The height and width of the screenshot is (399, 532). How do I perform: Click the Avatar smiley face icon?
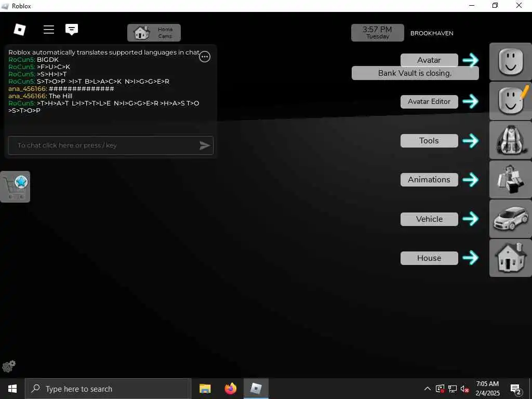coord(510,62)
